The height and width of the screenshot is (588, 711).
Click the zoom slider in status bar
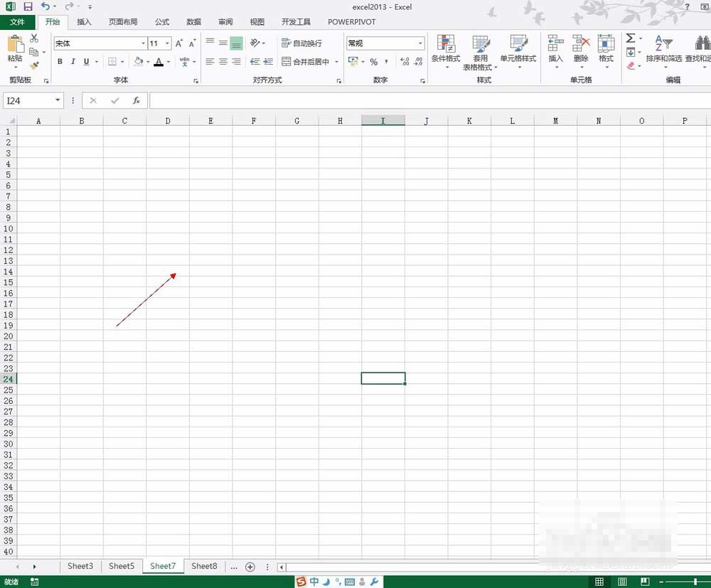coord(695,582)
